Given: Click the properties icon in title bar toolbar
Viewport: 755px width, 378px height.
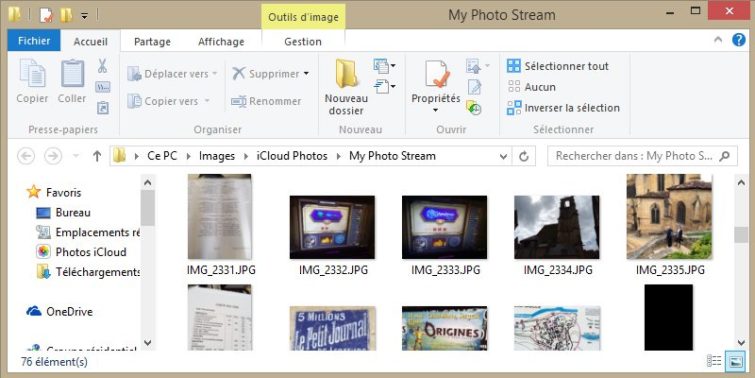Looking at the screenshot, I should (x=46, y=15).
